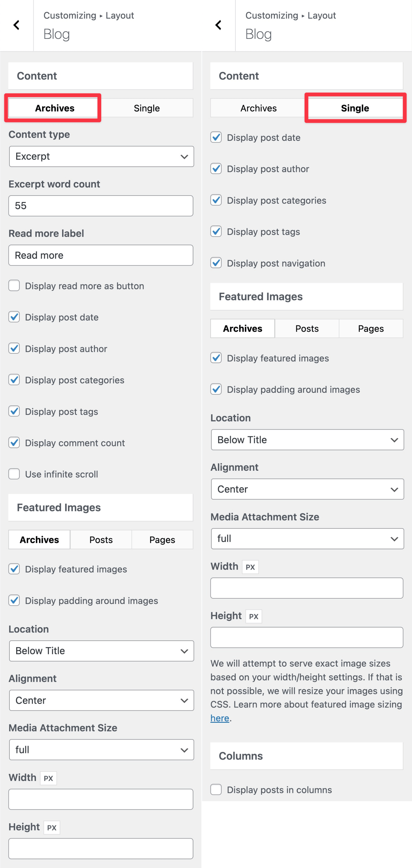
Task: Toggle Display post categories in the left panel
Action: point(14,380)
